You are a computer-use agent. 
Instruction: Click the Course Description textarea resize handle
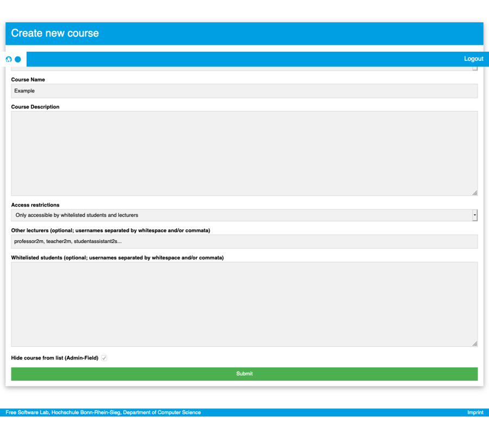475,193
